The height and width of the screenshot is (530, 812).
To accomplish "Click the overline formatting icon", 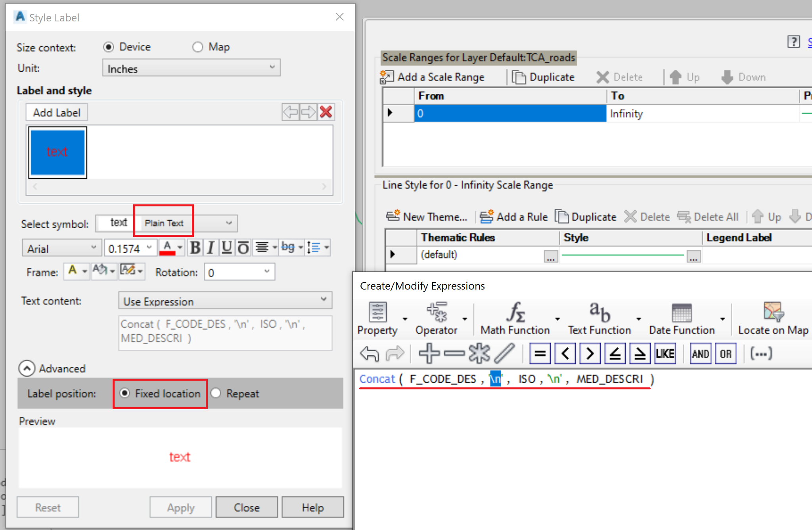I will (x=243, y=248).
